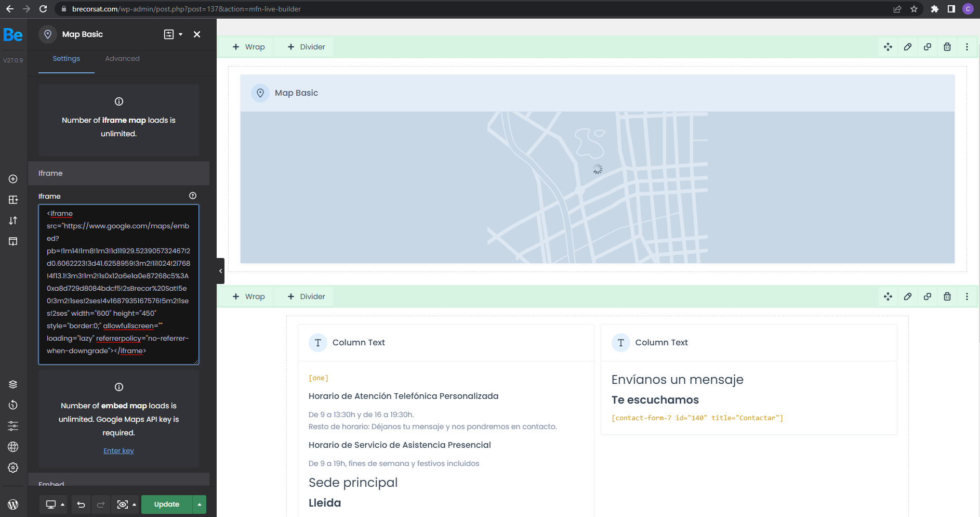Viewport: 980px width, 517px height.
Task: Click inside the Iframe code textarea
Action: tap(118, 285)
